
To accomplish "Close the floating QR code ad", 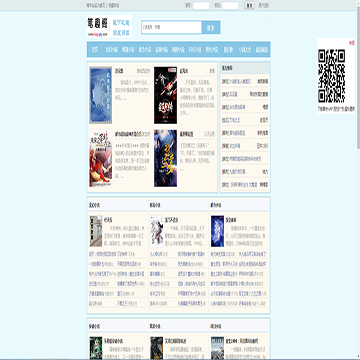I will pos(352,43).
